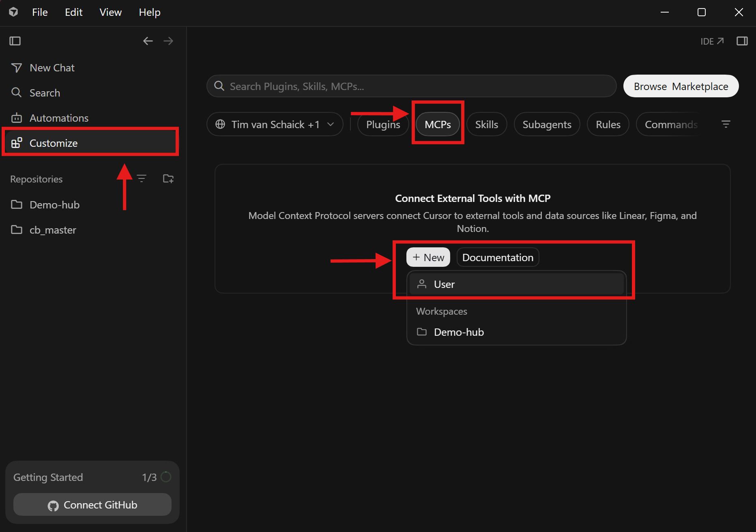The width and height of the screenshot is (756, 532).
Task: Click the add repository folder icon
Action: tap(168, 178)
